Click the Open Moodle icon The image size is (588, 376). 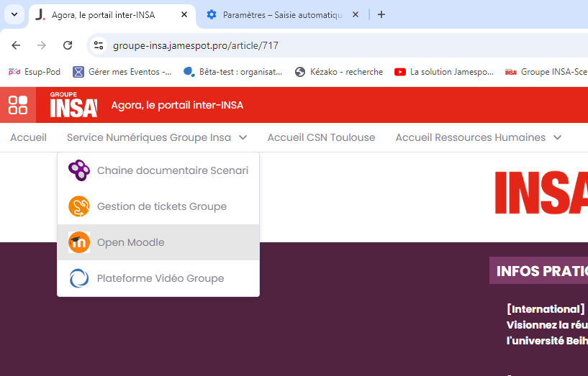point(79,242)
